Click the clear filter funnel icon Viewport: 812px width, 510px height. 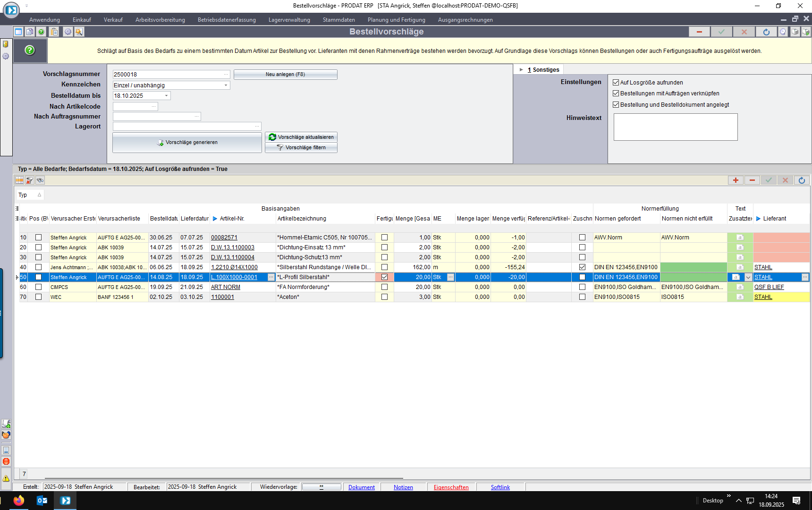pyautogui.click(x=30, y=180)
